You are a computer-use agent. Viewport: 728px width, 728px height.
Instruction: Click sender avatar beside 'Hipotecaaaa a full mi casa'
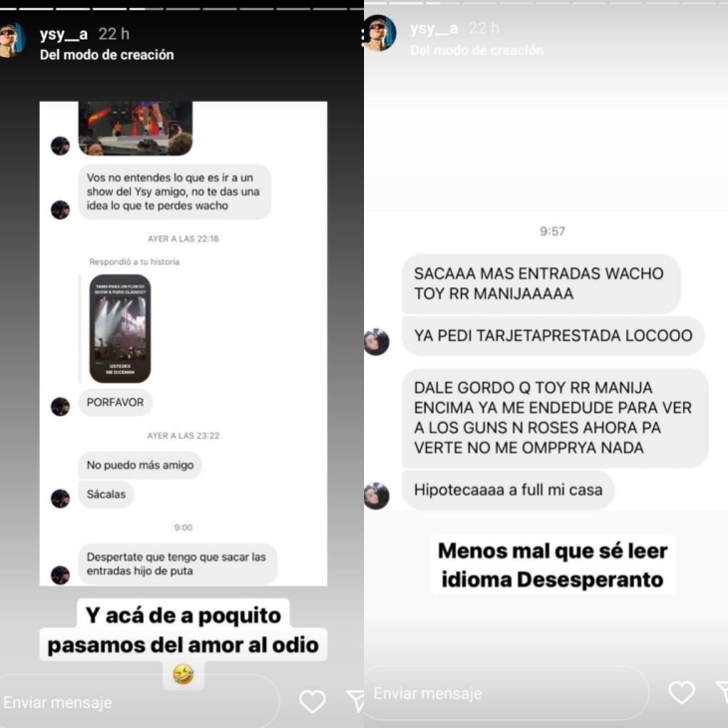pos(377,496)
